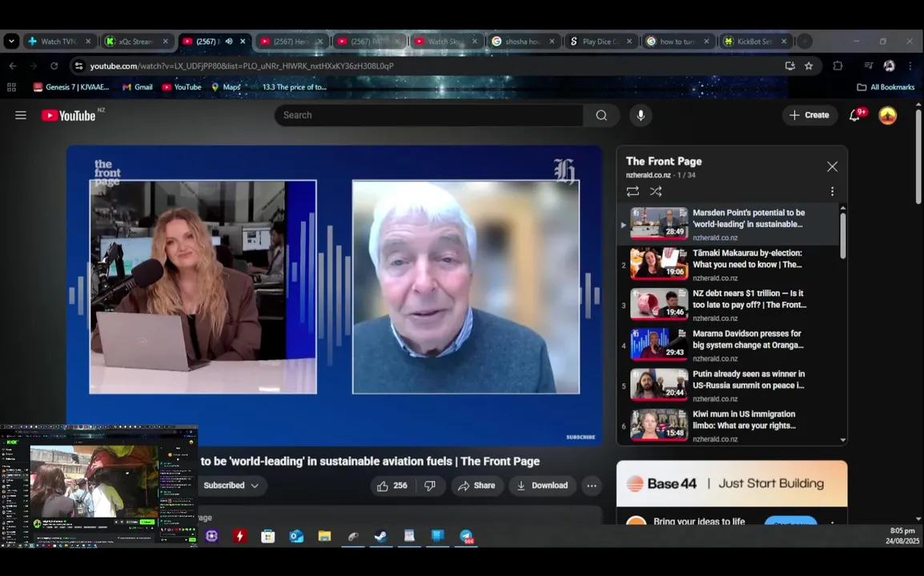Viewport: 924px width, 576px height.
Task: Dislike the video
Action: (x=430, y=486)
